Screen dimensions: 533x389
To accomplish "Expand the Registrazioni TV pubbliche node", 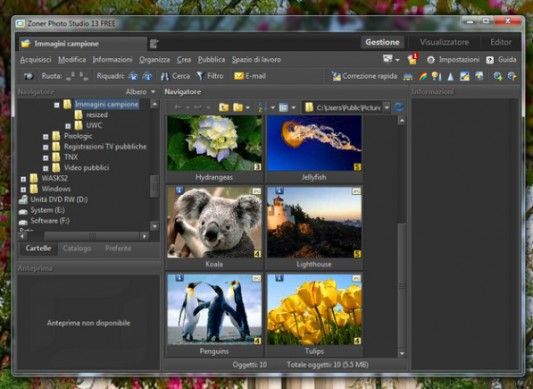I will [46, 147].
